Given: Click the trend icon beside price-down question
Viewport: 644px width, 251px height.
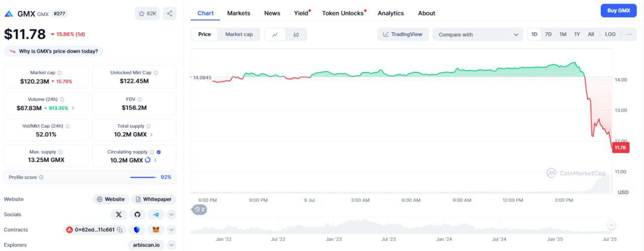Looking at the screenshot, I should pos(13,51).
